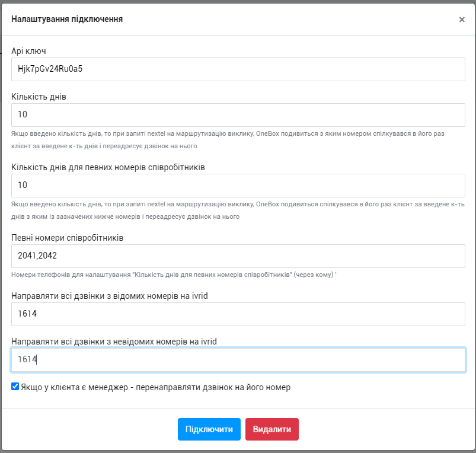The image size is (476, 453).
Task: Click the comma-separated phone numbers hint text
Action: (x=174, y=275)
